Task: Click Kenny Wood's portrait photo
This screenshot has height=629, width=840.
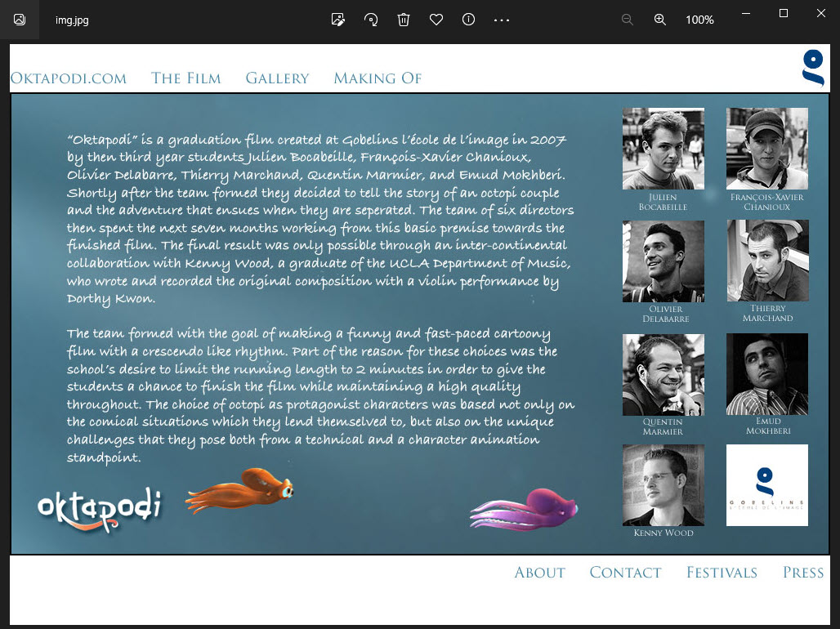Action: click(664, 485)
